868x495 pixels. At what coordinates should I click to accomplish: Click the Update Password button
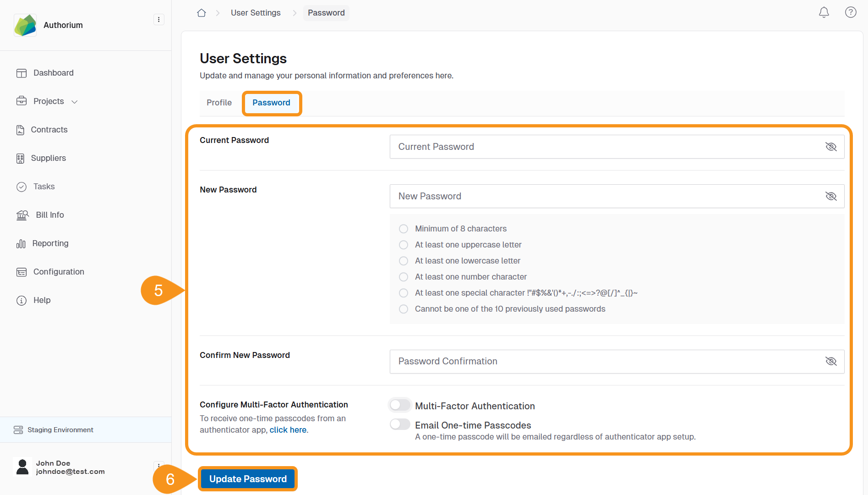click(x=248, y=479)
